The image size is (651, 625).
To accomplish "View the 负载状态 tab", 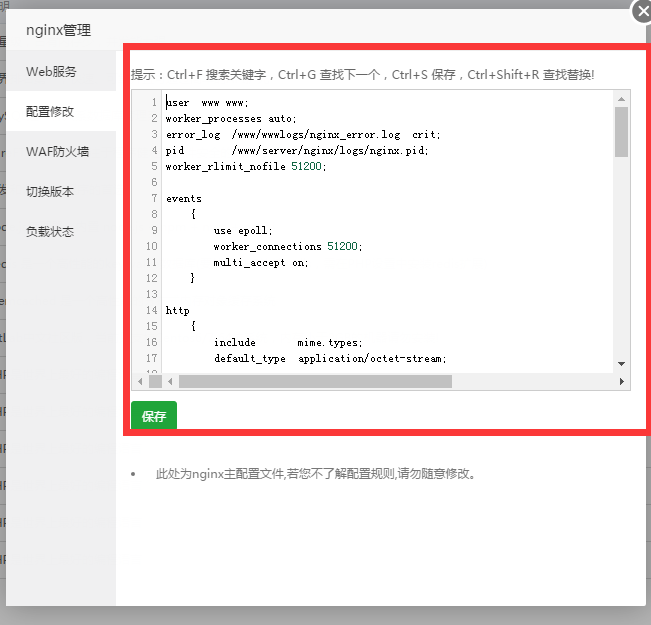I will click(61, 231).
